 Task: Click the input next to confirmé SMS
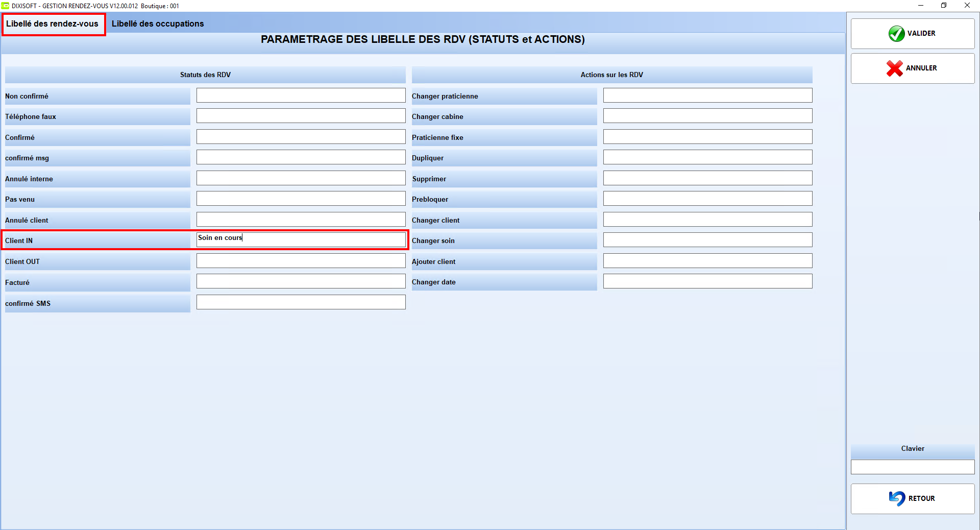pos(301,302)
